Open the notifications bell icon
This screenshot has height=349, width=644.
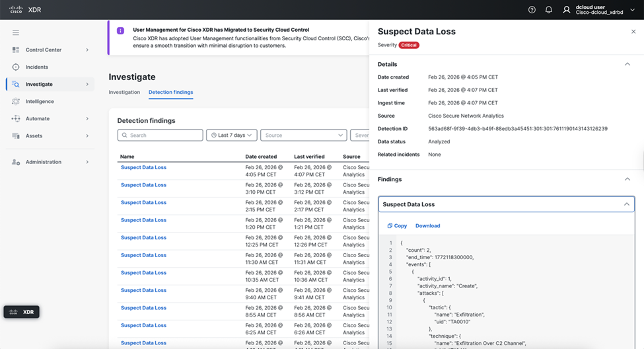click(x=548, y=10)
